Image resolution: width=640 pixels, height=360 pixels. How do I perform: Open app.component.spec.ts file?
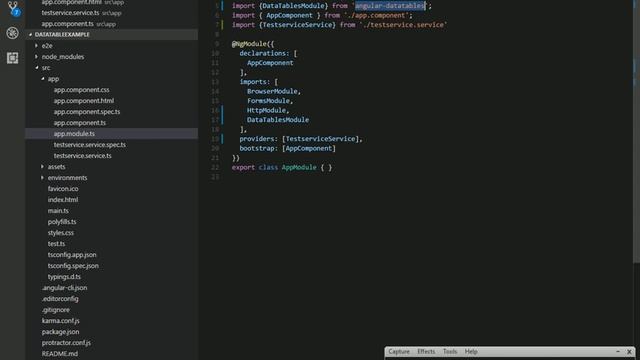pyautogui.click(x=87, y=112)
